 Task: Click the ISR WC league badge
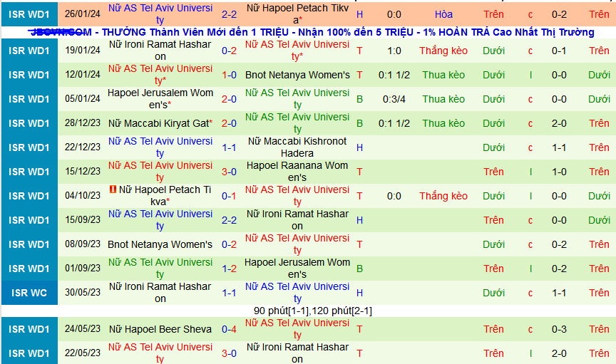point(29,293)
